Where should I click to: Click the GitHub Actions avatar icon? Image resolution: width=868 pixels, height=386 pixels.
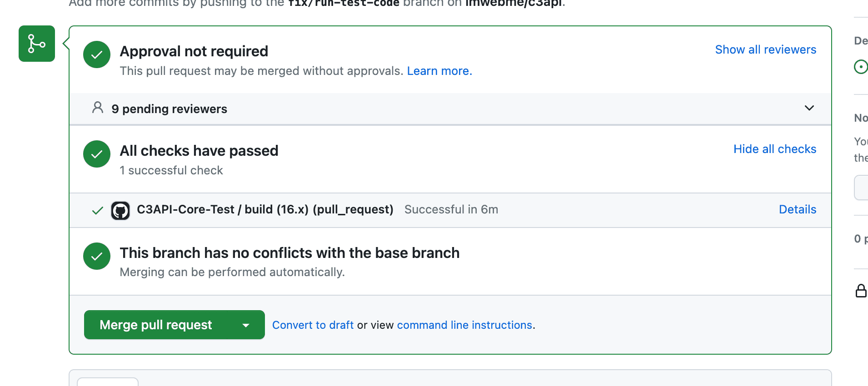(120, 211)
